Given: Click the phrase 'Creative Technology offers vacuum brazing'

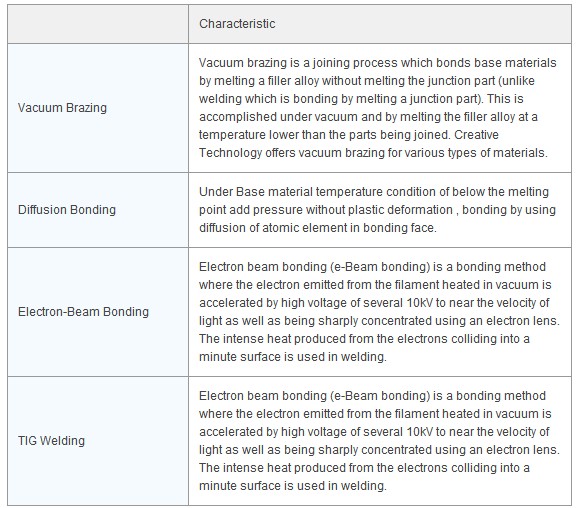Looking at the screenshot, I should [x=349, y=143].
